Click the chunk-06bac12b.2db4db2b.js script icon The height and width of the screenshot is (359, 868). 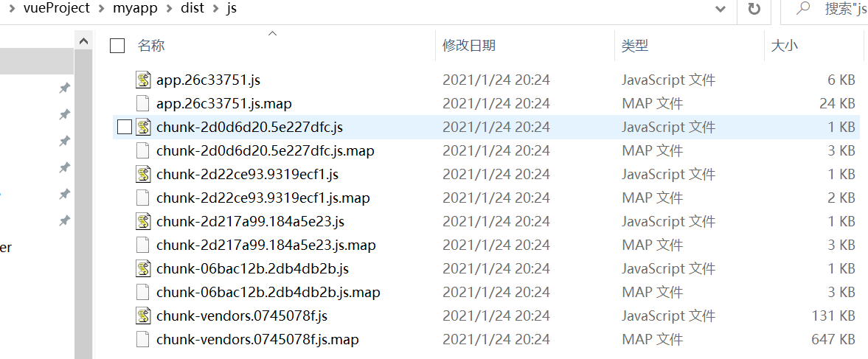tap(143, 269)
